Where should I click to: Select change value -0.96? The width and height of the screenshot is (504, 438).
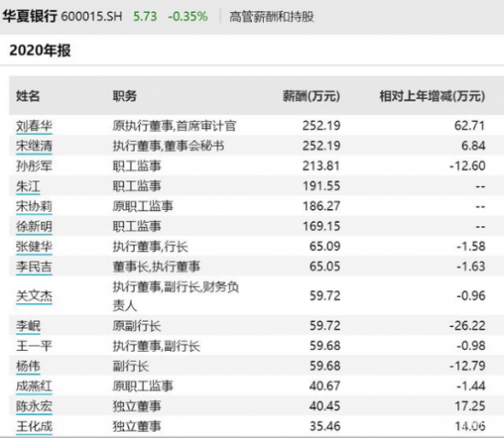[471, 296]
